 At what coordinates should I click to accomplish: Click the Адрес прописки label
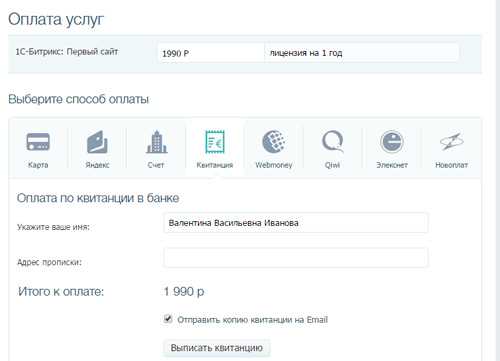49,262
